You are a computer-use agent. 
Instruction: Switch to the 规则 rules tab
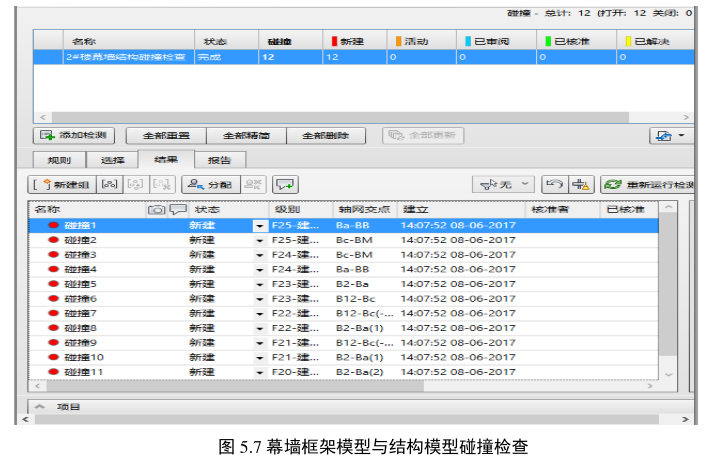[59, 160]
